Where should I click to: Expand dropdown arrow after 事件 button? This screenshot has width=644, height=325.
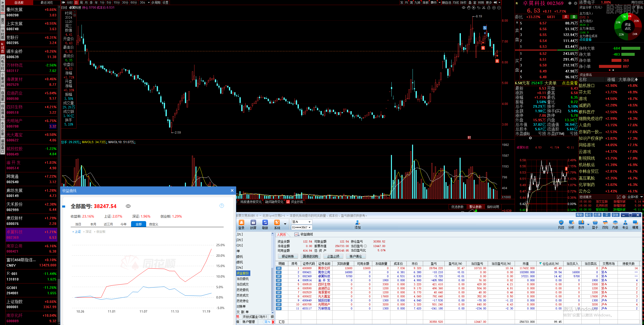pyautogui.click(x=439, y=3)
